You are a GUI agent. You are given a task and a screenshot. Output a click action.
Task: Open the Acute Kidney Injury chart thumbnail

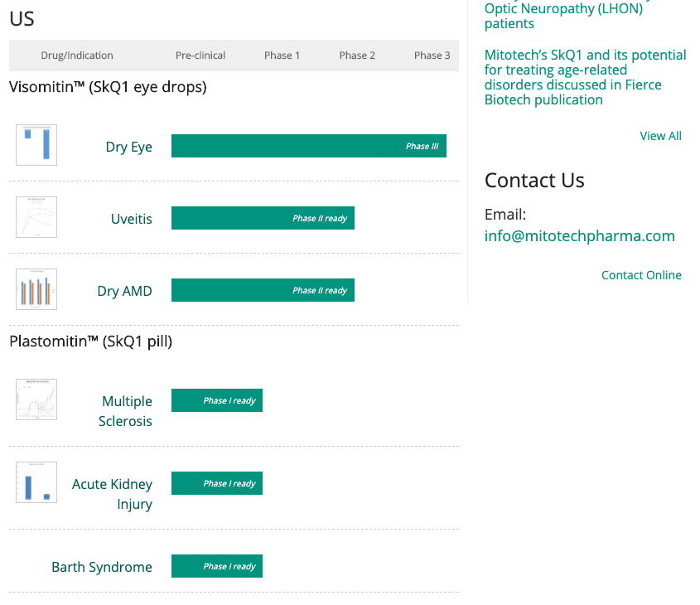pos(36,482)
